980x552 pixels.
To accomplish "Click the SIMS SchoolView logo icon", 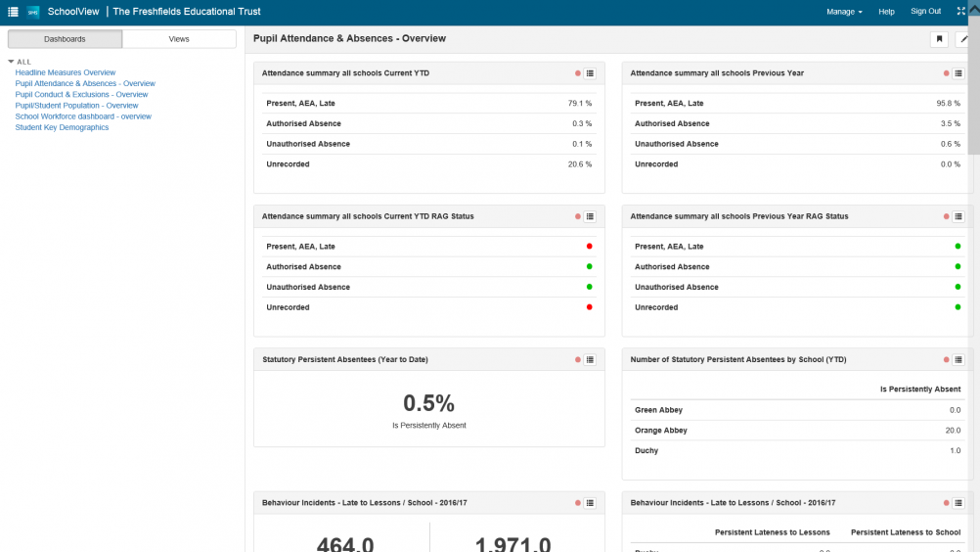I will click(x=33, y=12).
